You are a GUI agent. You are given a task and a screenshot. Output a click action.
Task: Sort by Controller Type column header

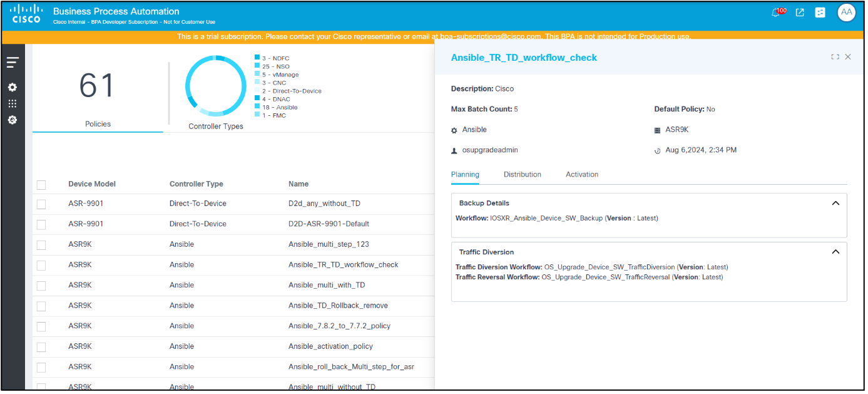[x=197, y=184]
